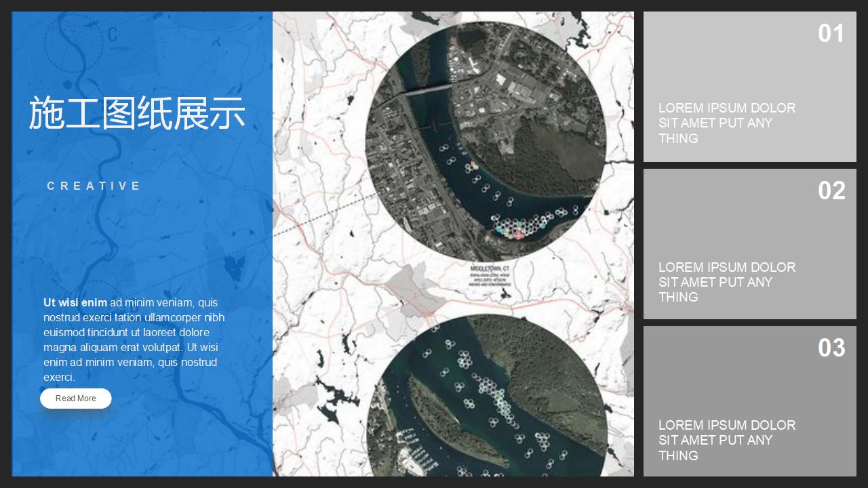
Task: Select the 施工图纸展示 title text
Action: 137,113
